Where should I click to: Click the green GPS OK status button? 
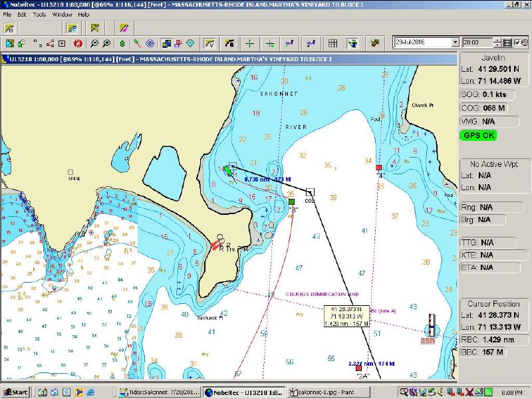pos(478,135)
